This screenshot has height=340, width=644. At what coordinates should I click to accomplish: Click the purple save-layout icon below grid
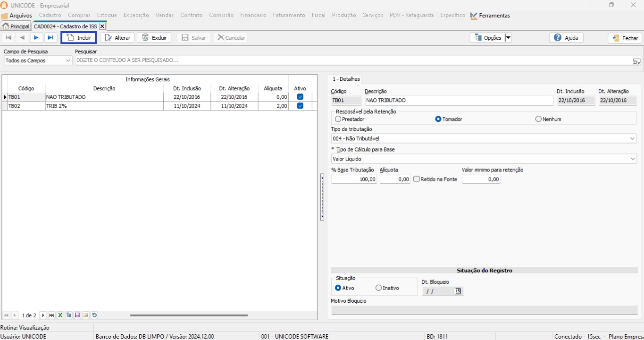77,315
